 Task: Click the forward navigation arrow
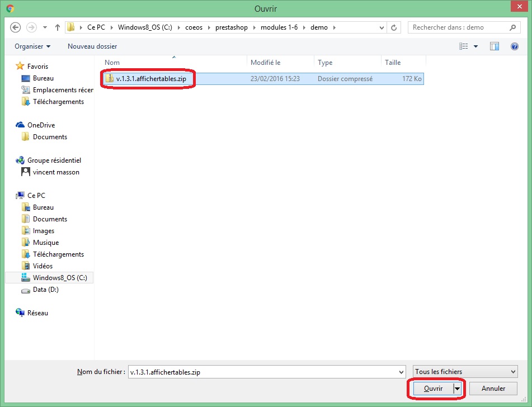tap(31, 27)
